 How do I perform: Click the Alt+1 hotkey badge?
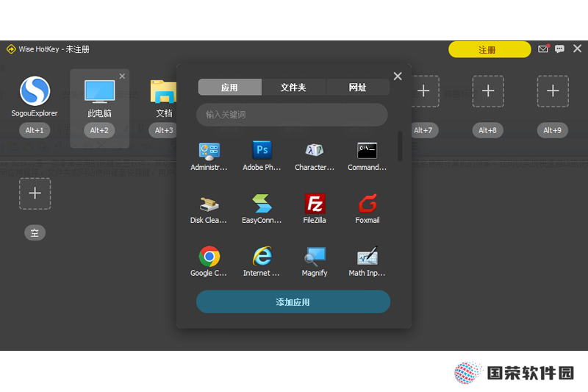click(35, 130)
